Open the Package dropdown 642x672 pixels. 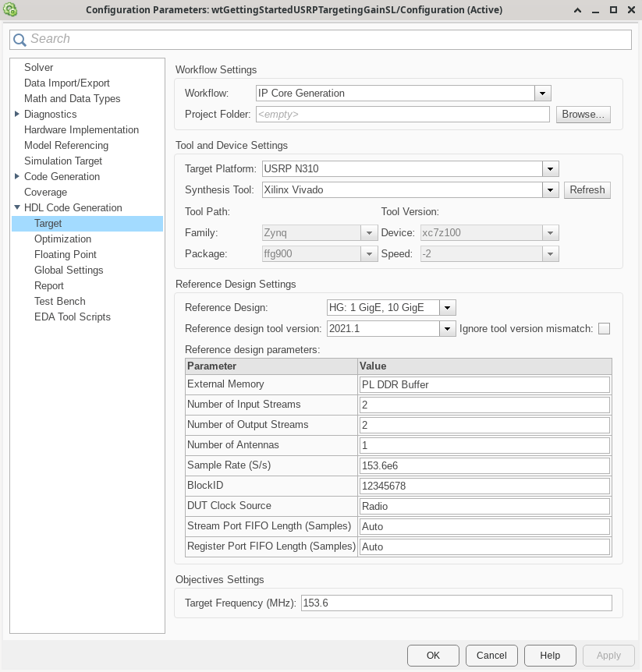point(369,254)
